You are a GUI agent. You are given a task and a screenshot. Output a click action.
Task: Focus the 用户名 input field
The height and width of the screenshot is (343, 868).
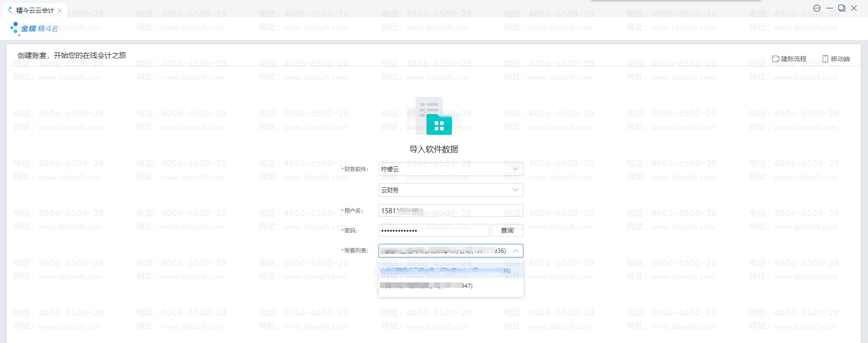pyautogui.click(x=451, y=211)
